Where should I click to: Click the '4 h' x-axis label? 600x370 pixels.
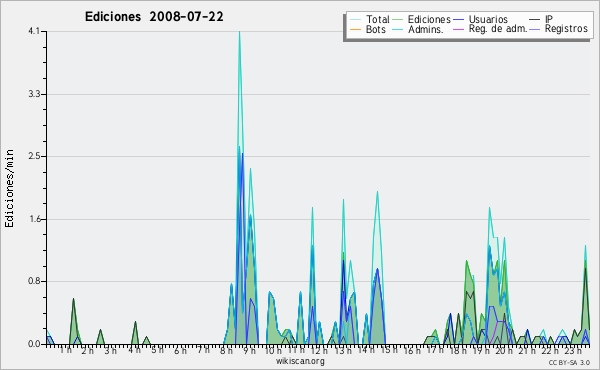point(135,350)
